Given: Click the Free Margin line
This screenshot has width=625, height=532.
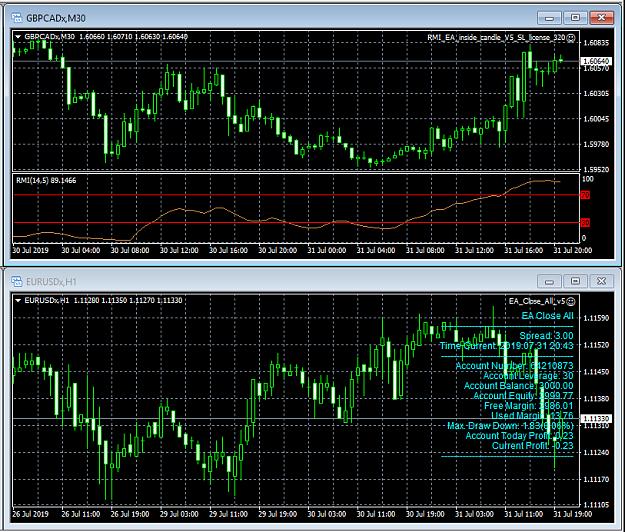Looking at the screenshot, I should tap(529, 406).
